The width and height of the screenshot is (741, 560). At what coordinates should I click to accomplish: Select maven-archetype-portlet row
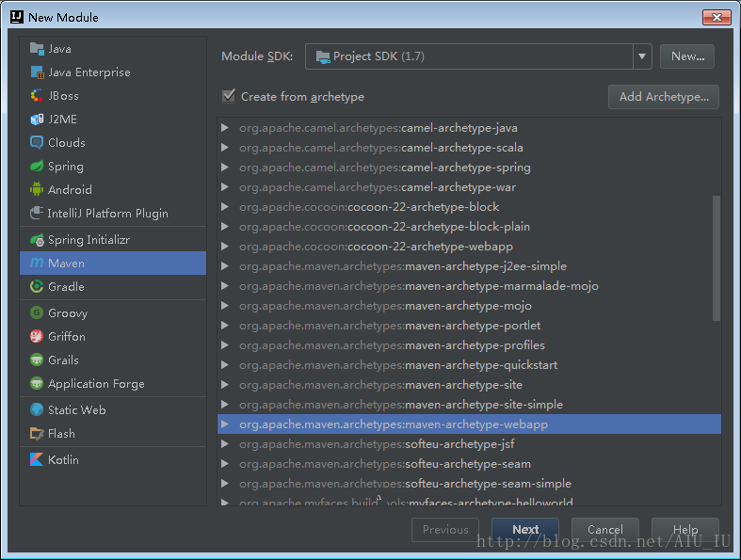tap(469, 326)
